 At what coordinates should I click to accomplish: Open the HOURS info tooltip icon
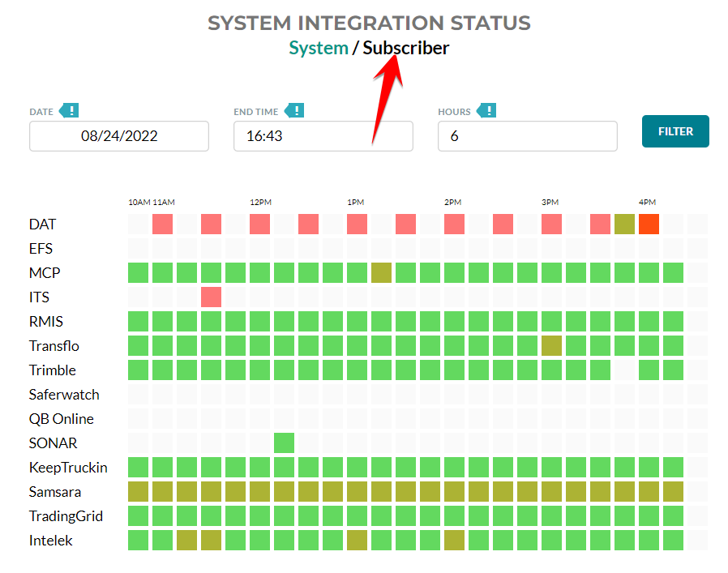click(x=488, y=110)
